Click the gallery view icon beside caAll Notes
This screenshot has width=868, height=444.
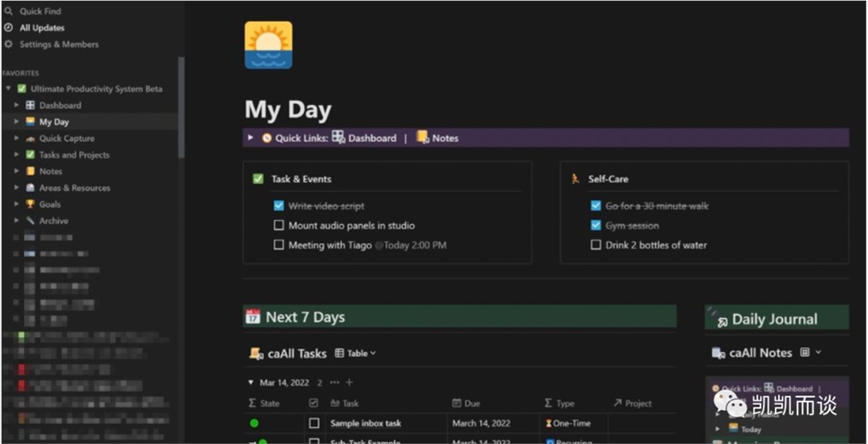pyautogui.click(x=805, y=353)
